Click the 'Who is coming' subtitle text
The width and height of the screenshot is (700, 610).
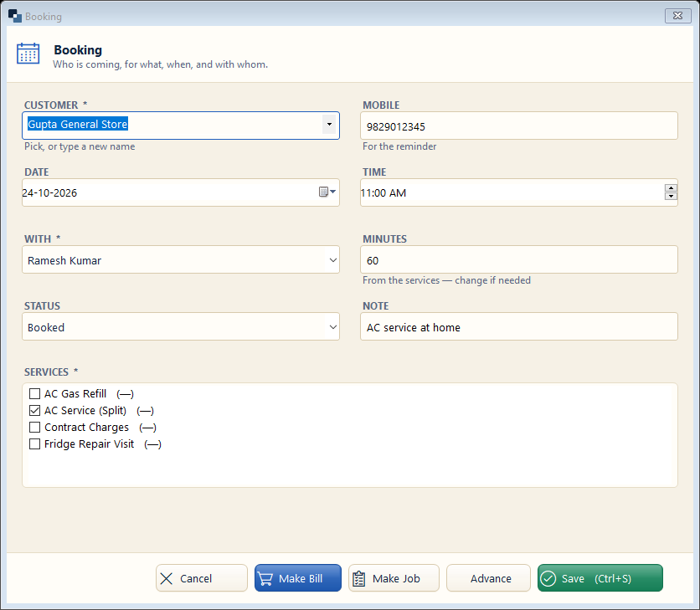tap(160, 64)
